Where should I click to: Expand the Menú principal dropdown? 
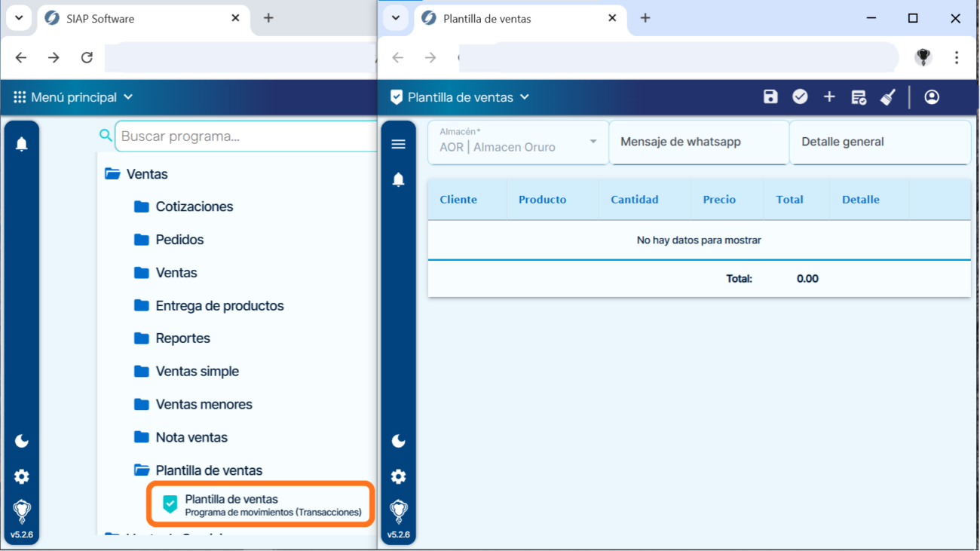pos(73,97)
